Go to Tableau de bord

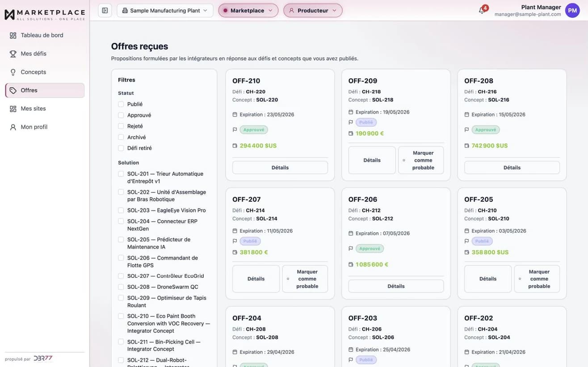(45, 35)
